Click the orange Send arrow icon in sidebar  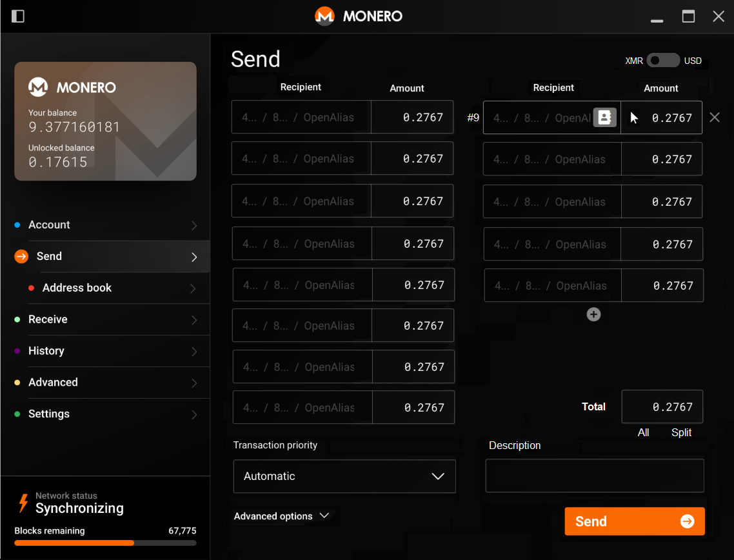point(21,256)
